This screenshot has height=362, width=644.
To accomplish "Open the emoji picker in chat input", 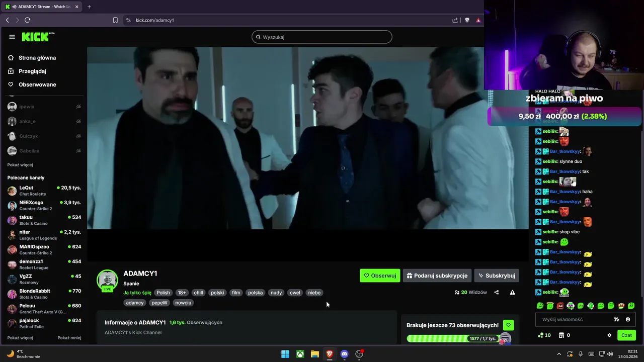I will click(x=627, y=319).
